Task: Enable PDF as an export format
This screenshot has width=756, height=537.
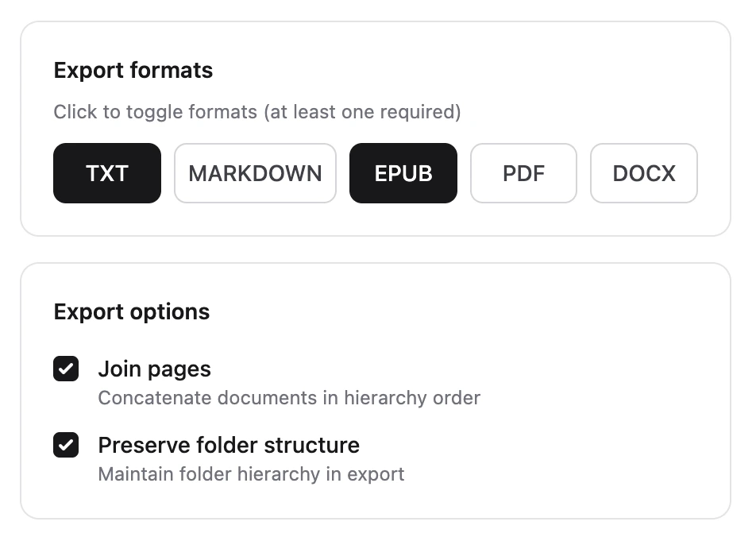Action: point(523,173)
